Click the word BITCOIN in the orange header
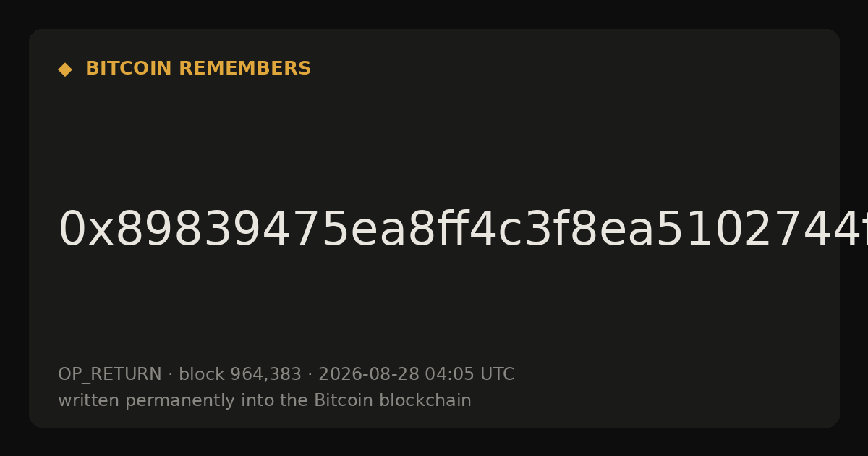Screen dimensions: 868x456 click(x=129, y=69)
